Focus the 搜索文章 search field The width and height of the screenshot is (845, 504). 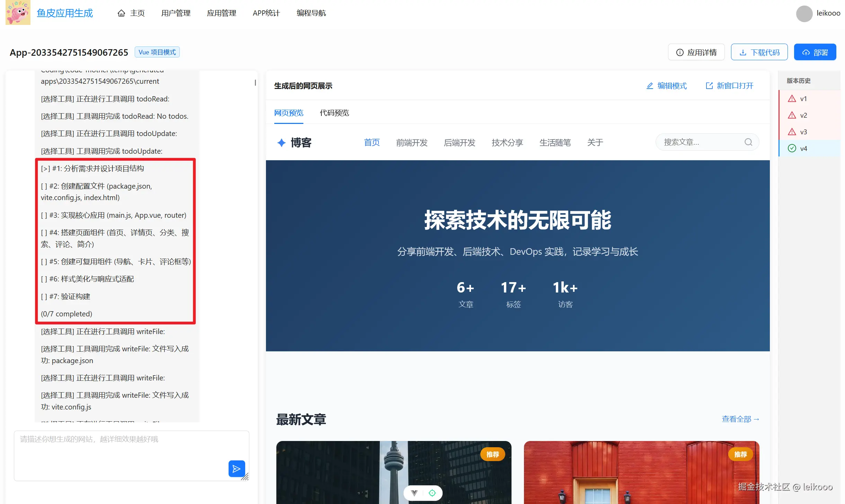700,142
